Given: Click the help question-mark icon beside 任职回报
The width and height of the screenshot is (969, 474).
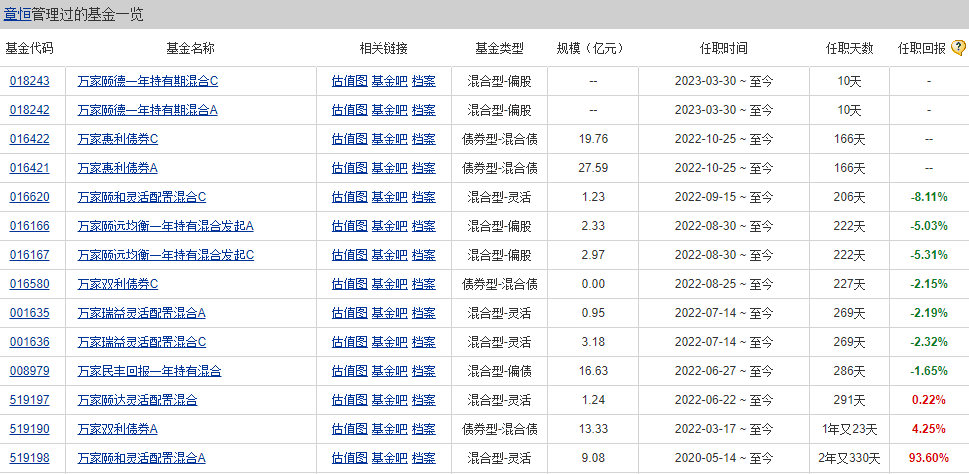Looking at the screenshot, I should tap(958, 48).
